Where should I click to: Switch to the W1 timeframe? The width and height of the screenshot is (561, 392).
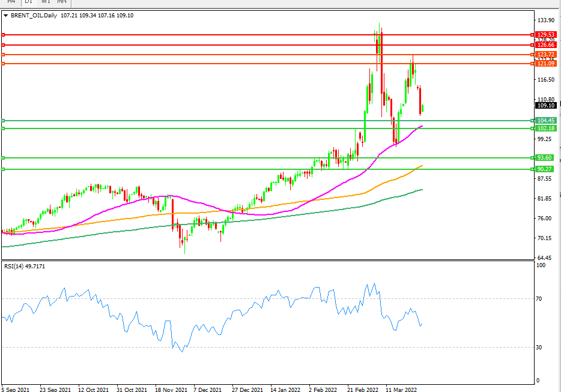[46, 2]
